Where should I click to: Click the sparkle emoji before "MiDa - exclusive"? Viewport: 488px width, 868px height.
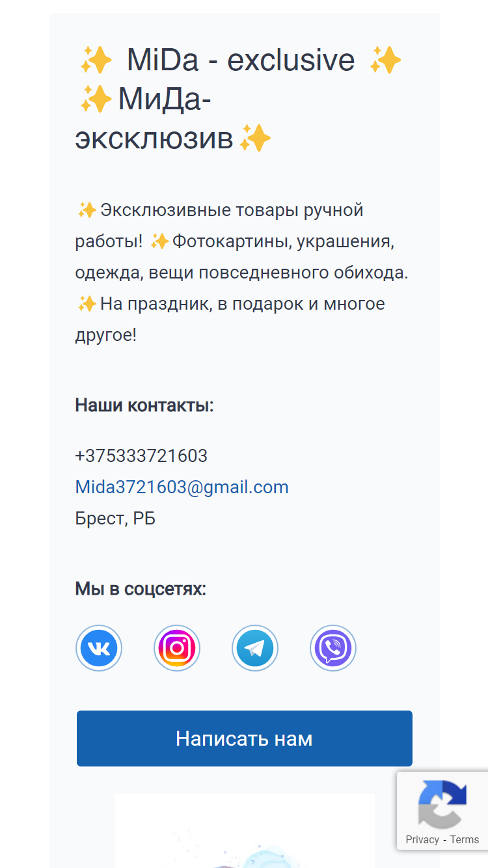pyautogui.click(x=96, y=61)
